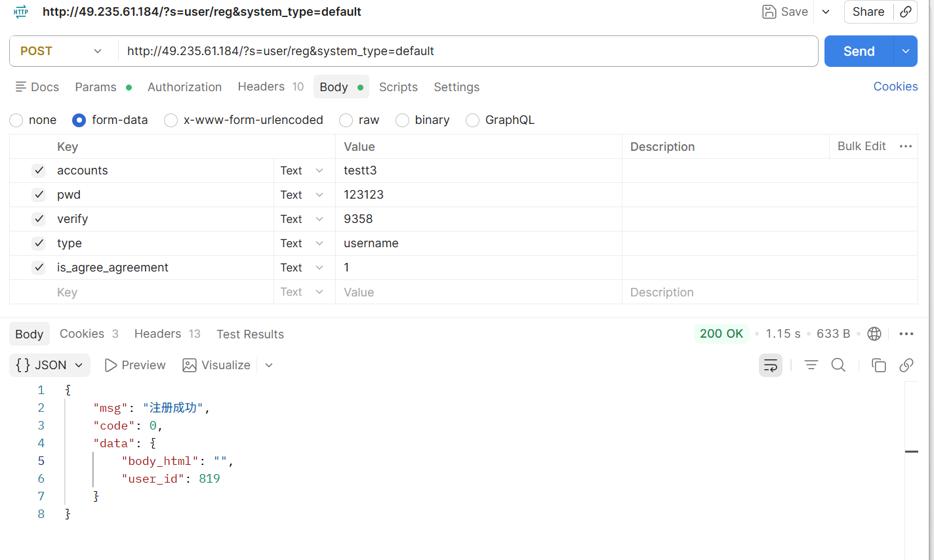
Task: Change is_agree_agreement field type dropdown
Action: click(302, 268)
